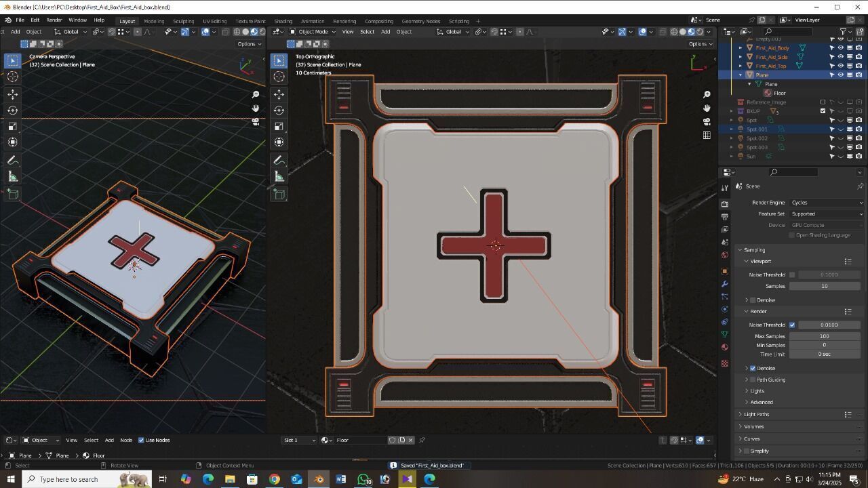Viewport: 868px width, 488px height.
Task: Disable Render Noise Threshold checkbox
Action: pyautogui.click(x=792, y=325)
